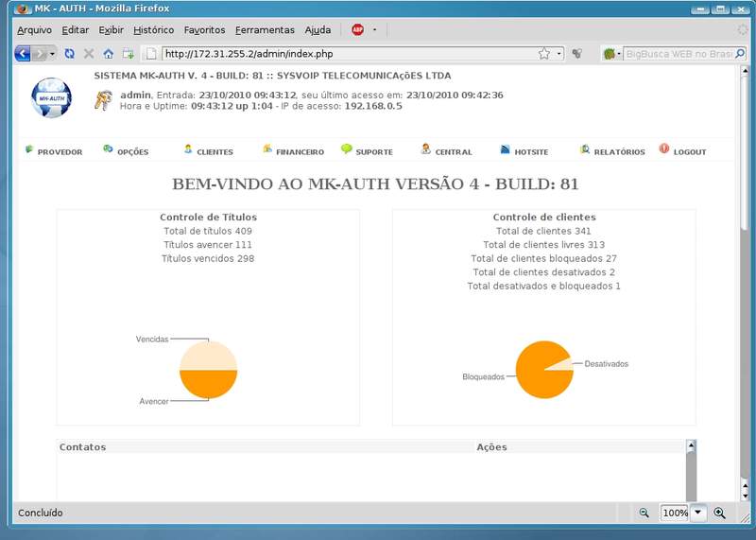Screen dimensions: 756x540
Task: Open the PROVEDOR menu
Action: pyautogui.click(x=60, y=152)
